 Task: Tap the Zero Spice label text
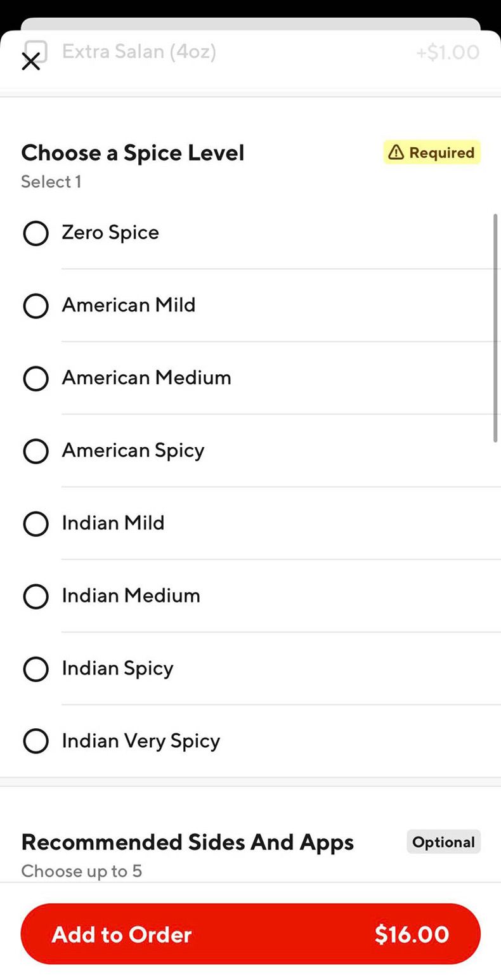[x=110, y=232]
